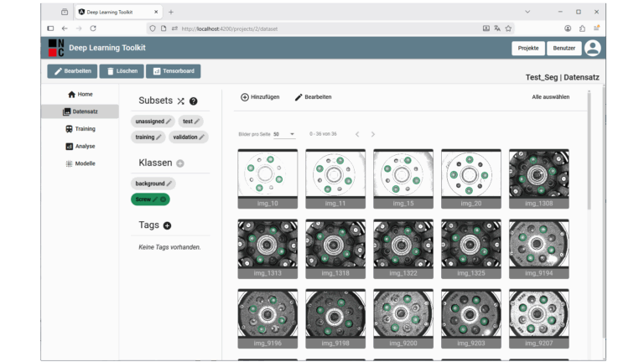Expand the browser tab list chevron
The image size is (644, 362).
(x=527, y=12)
